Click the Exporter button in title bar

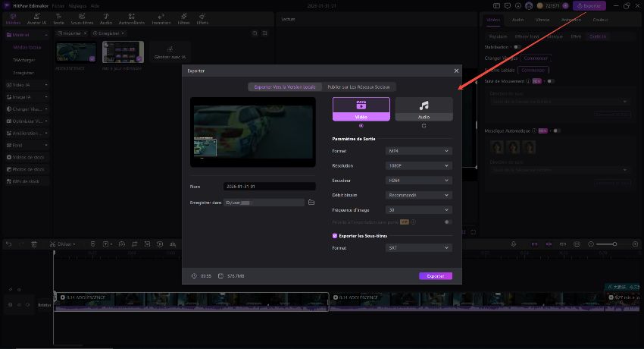pyautogui.click(x=589, y=6)
